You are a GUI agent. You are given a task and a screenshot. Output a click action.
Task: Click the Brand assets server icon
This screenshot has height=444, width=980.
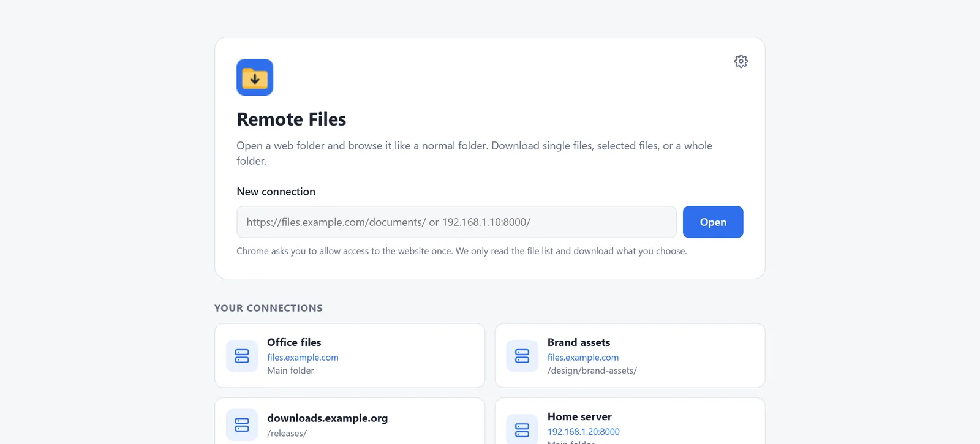[522, 356]
